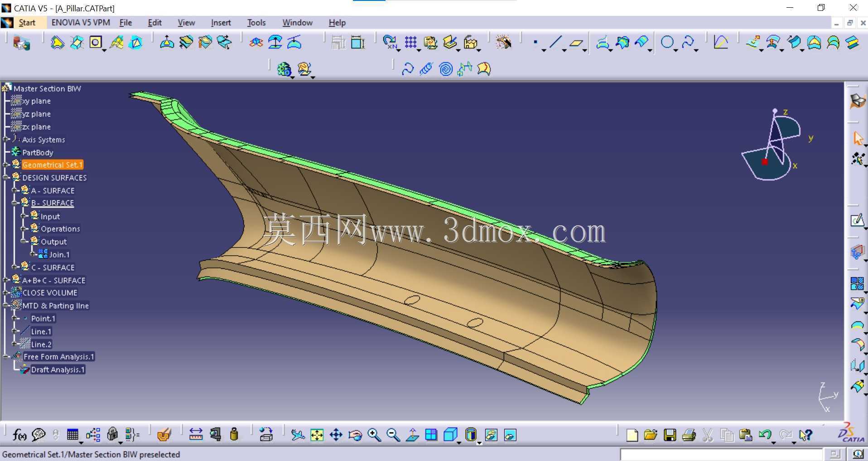Click the Multi-View layout icon
Image resolution: width=868 pixels, height=461 pixels.
431,435
